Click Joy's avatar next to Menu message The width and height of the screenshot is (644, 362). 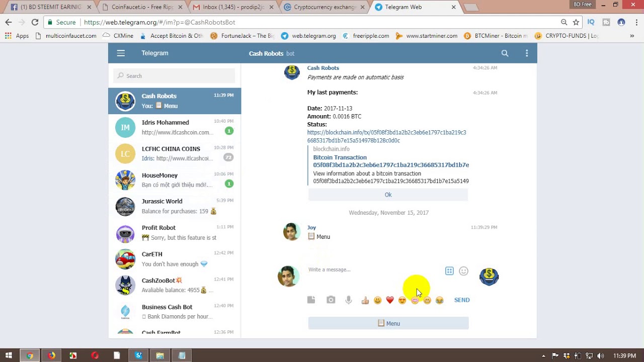pos(291,232)
